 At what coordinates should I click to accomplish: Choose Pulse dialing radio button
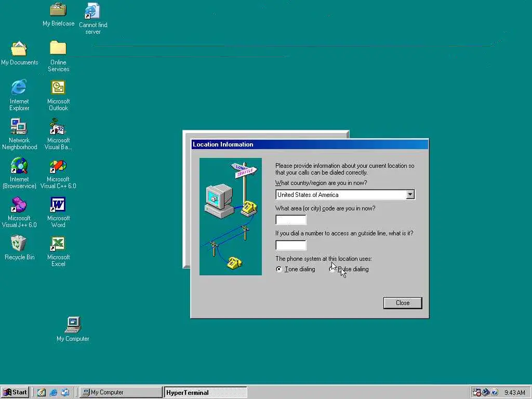pyautogui.click(x=332, y=269)
